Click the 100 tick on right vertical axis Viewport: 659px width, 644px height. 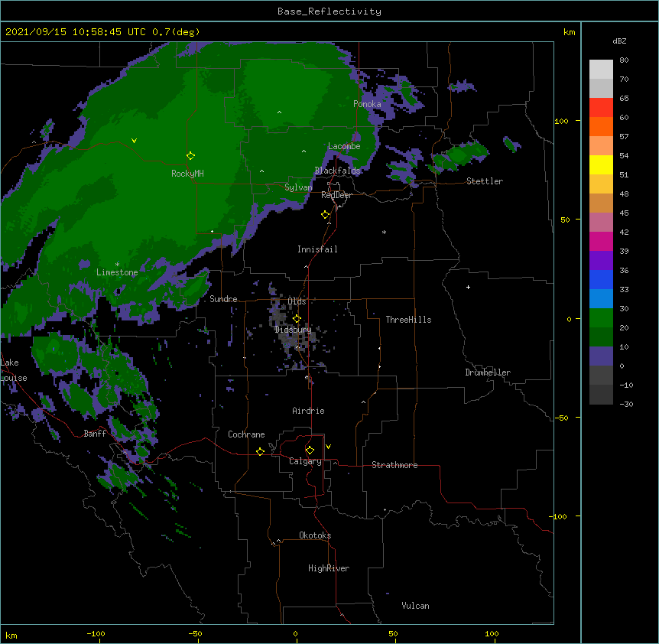coord(561,121)
